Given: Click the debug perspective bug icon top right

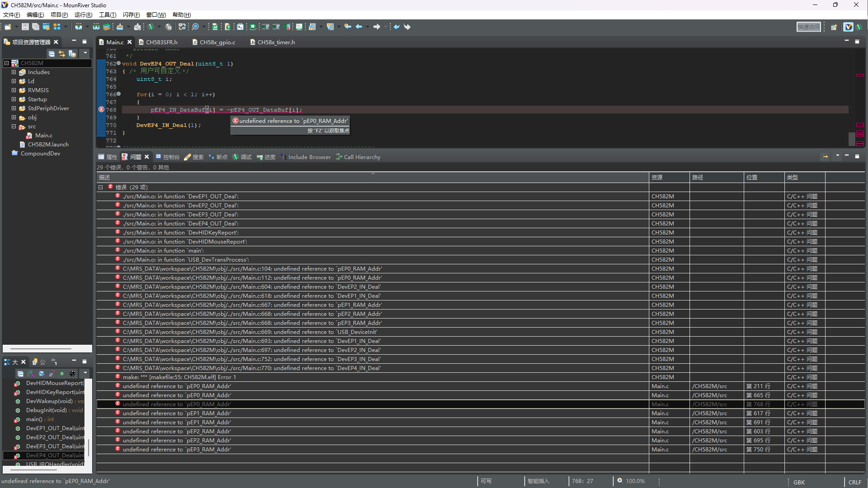Looking at the screenshot, I should click(x=859, y=27).
